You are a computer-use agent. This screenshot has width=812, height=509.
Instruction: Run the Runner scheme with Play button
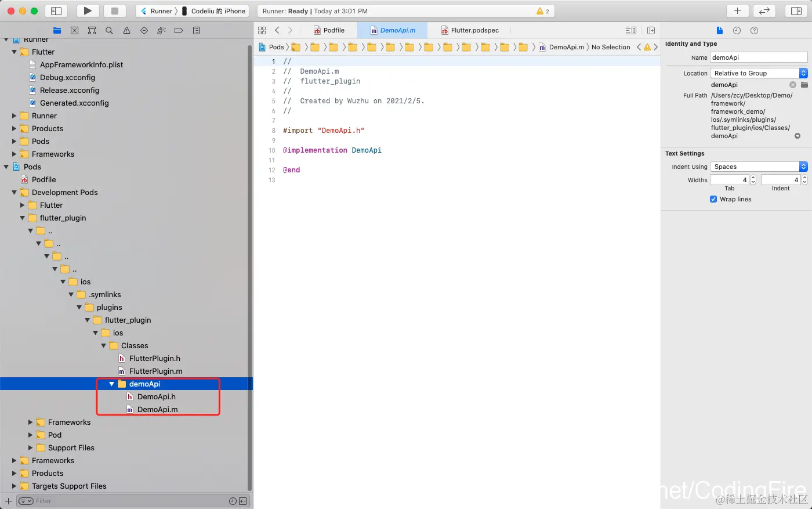point(88,11)
